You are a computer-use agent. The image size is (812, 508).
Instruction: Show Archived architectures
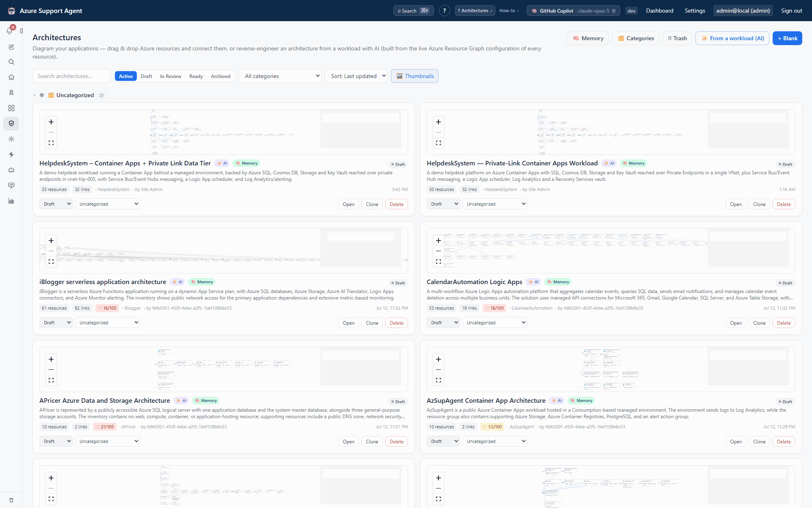point(220,76)
